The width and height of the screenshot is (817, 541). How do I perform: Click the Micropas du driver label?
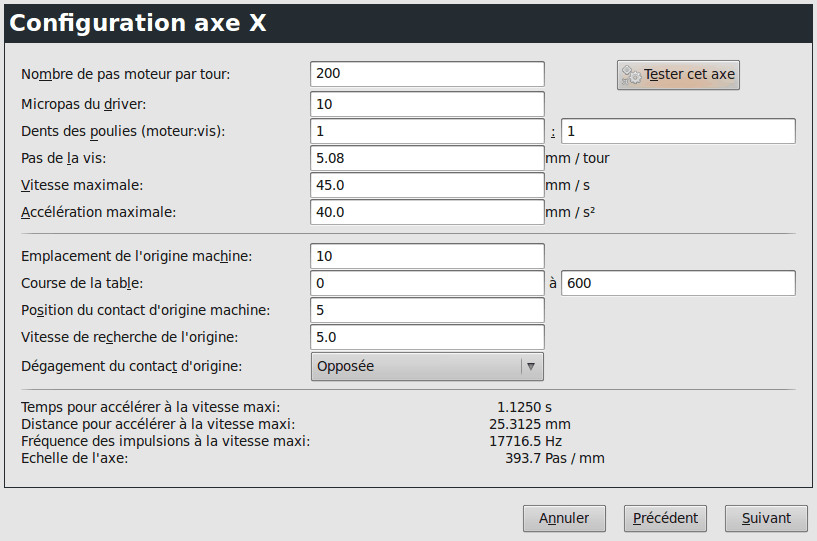tap(83, 104)
